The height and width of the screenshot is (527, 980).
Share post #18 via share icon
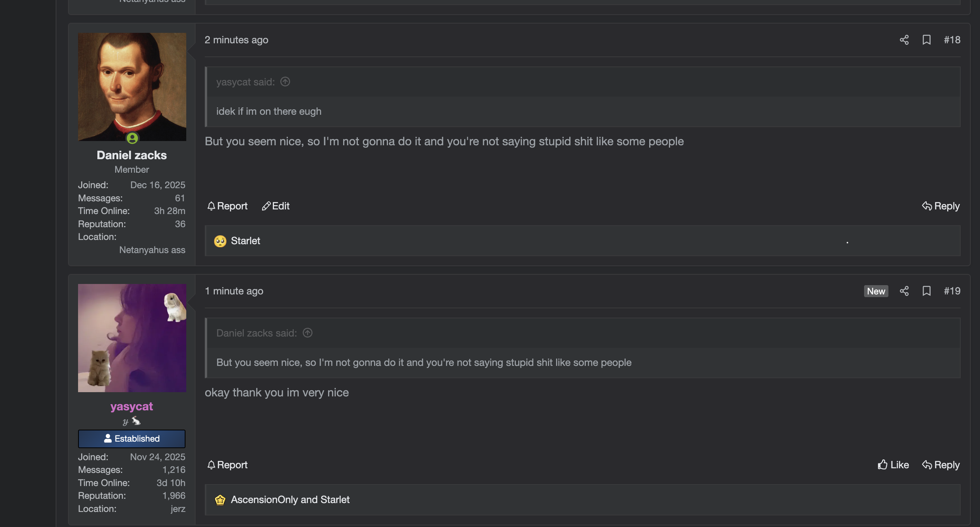(x=904, y=40)
